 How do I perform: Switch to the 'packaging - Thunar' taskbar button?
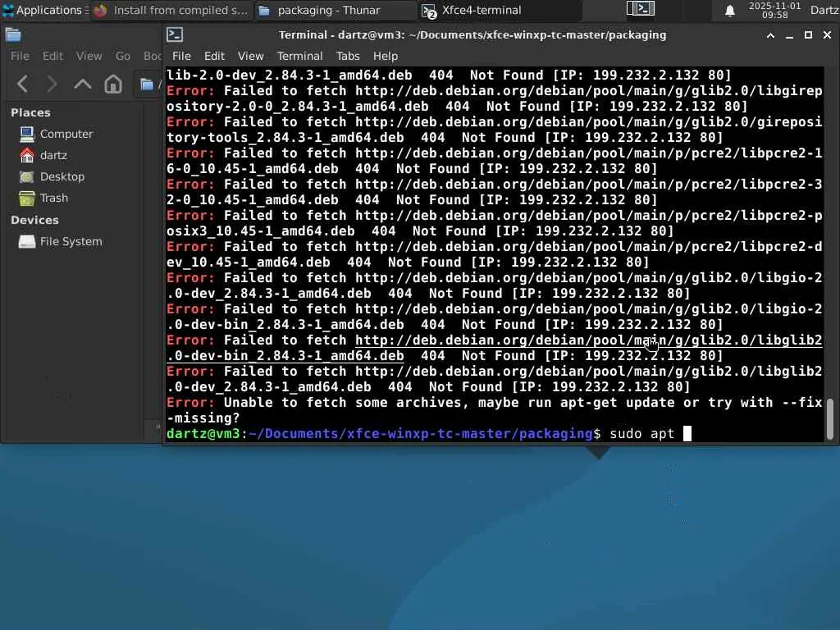click(x=335, y=10)
